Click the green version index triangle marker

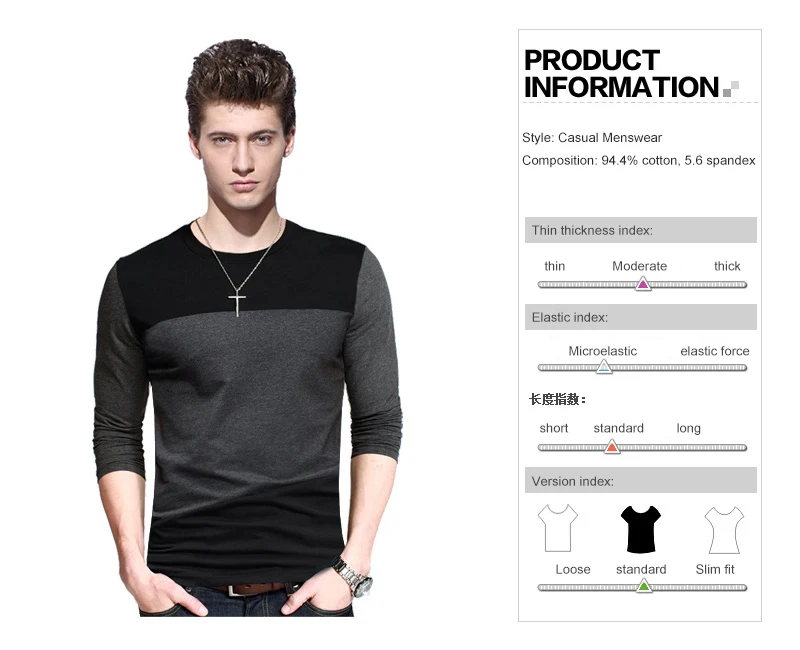644,586
